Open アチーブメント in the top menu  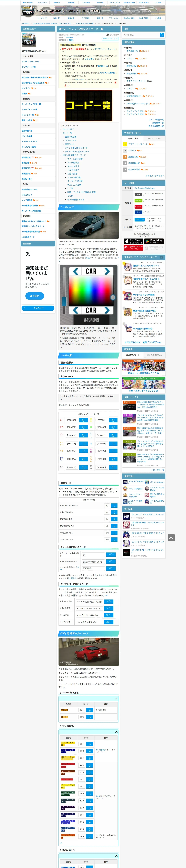click(x=114, y=2)
